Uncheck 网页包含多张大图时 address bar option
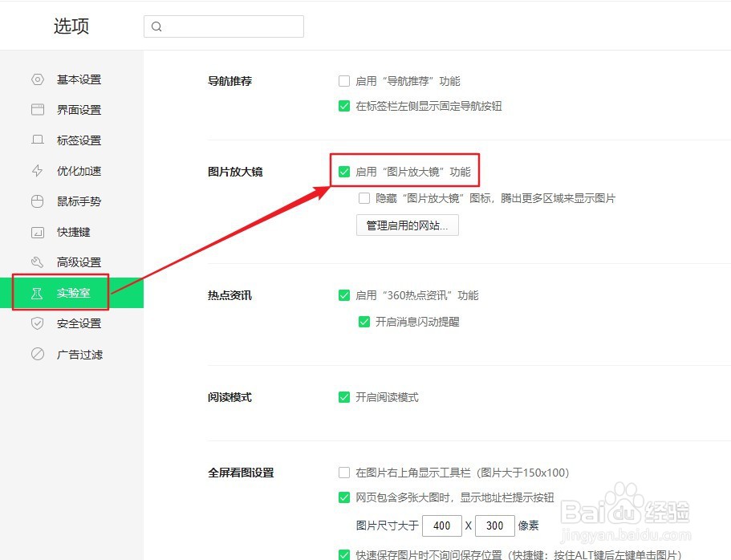Viewport: 731px width, 560px height. (x=344, y=497)
